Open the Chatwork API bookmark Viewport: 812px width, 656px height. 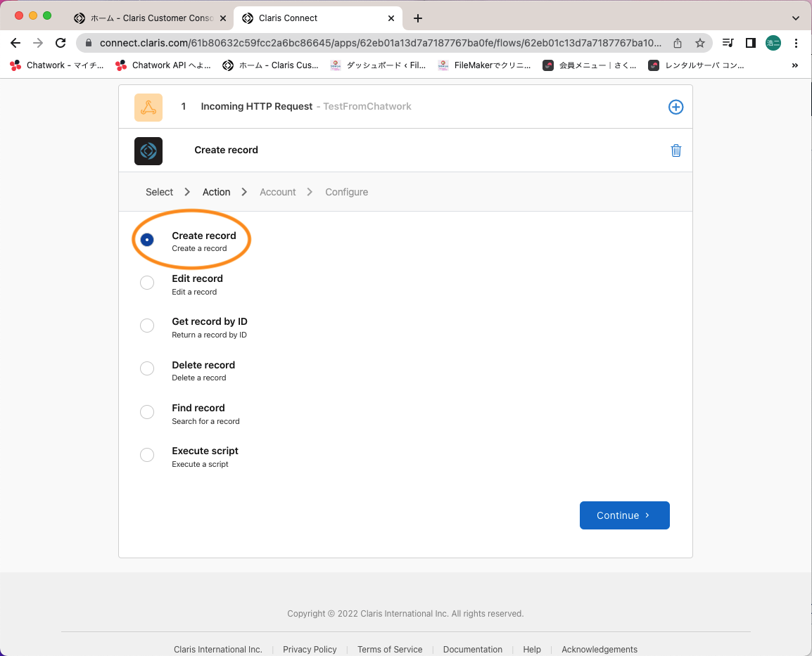tap(163, 65)
